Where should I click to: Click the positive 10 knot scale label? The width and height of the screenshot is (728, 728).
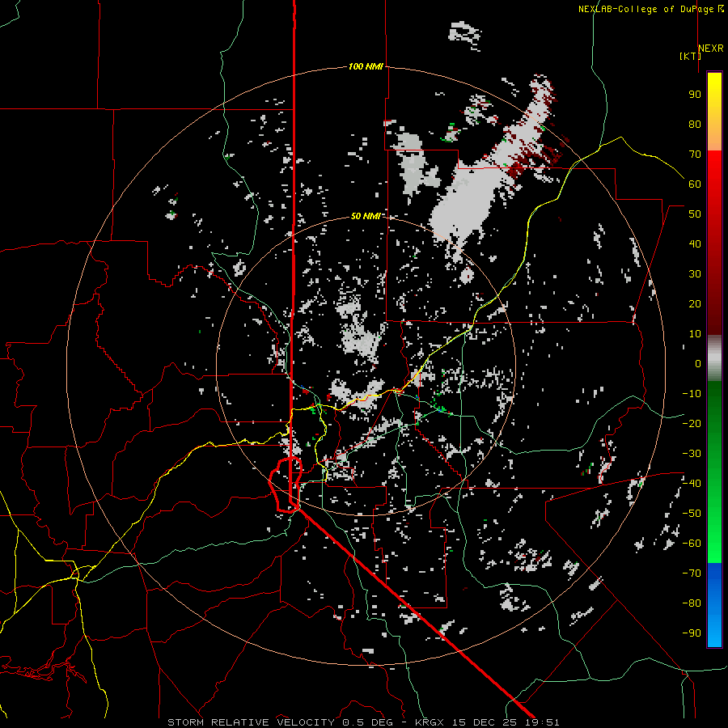click(695, 334)
